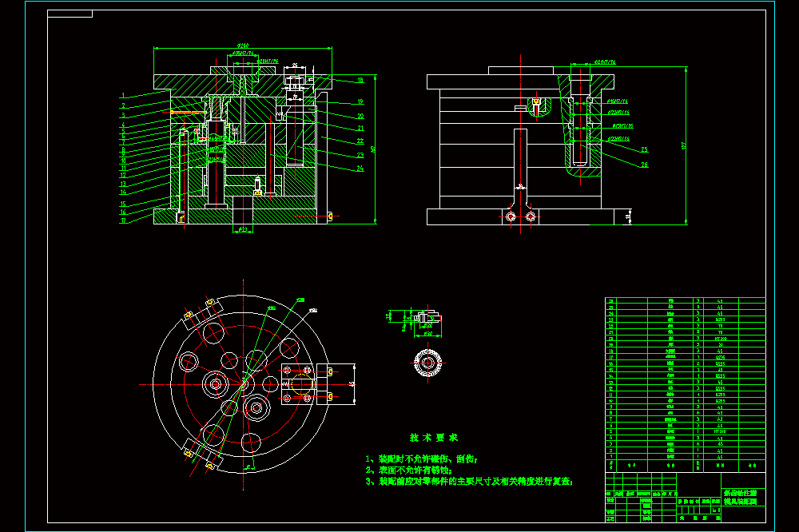Click part callout number 17 at bottom left
Screen dimensions: 799x532
(123, 220)
